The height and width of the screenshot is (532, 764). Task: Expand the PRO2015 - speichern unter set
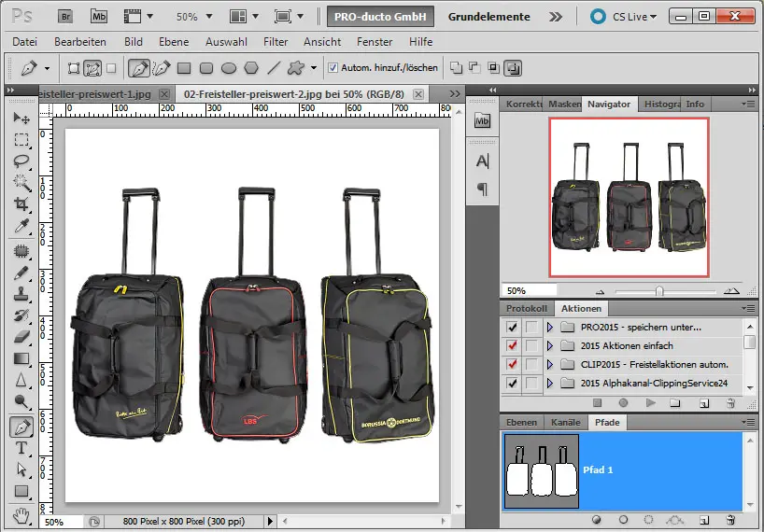pos(550,327)
